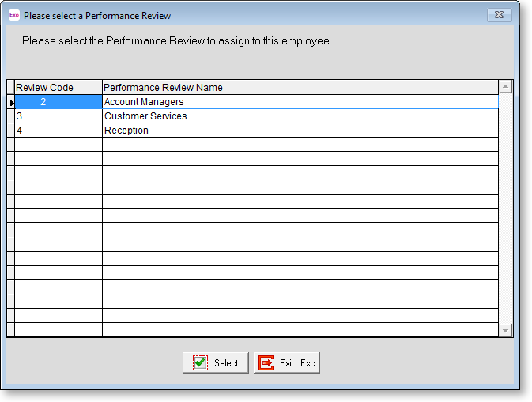Click the Review Code 4 cell

coord(58,131)
